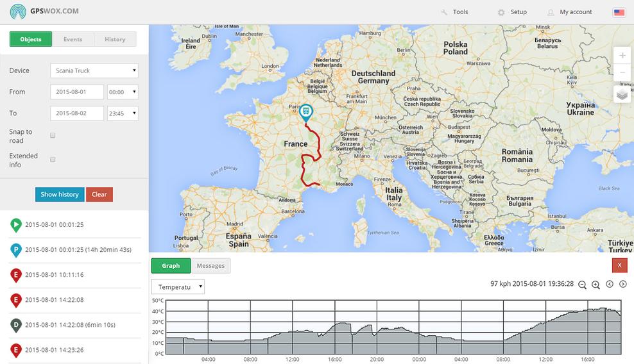Zoom out the graph with magnifier minus
This screenshot has width=634, height=364.
coord(582,285)
